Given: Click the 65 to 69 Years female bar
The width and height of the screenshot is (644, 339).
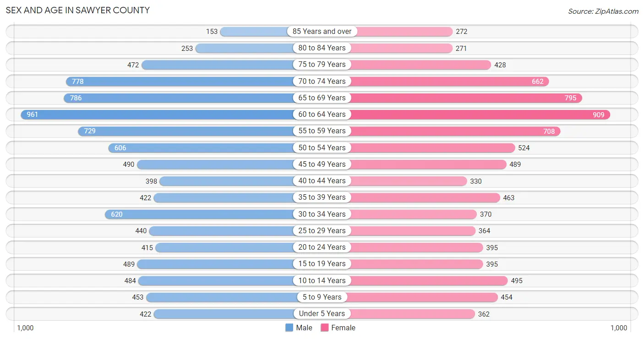Looking at the screenshot, I should tap(452, 98).
